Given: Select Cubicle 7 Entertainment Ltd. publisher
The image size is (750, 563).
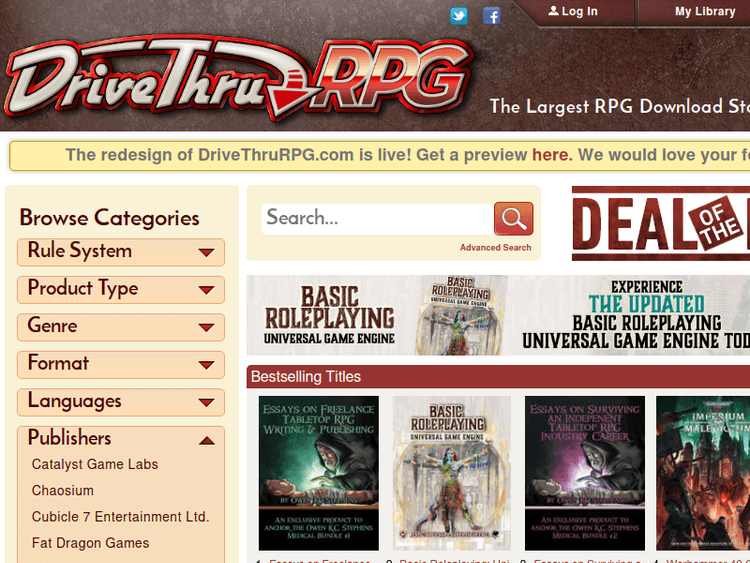Looking at the screenshot, I should click(x=121, y=517).
